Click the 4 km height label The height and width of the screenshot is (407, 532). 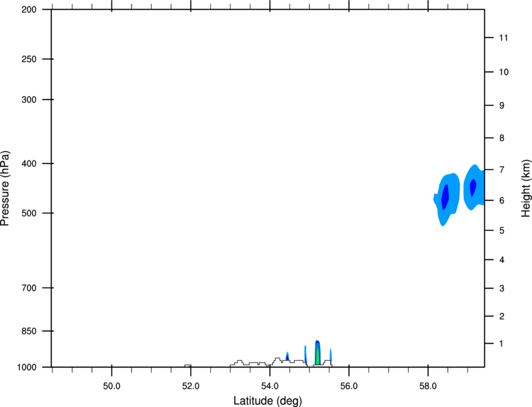coord(502,260)
